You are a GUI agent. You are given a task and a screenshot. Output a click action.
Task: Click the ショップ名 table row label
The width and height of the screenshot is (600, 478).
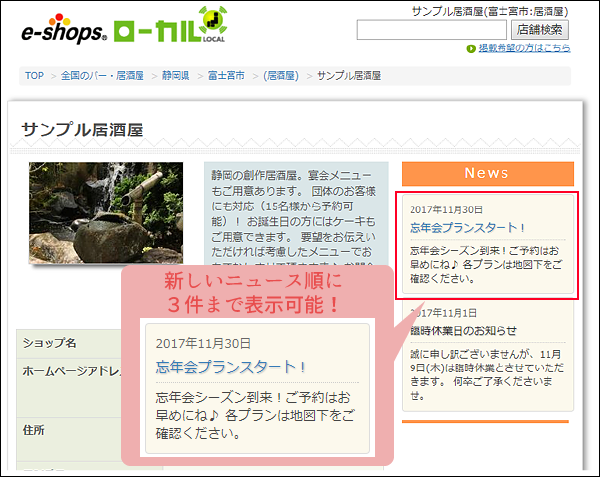[50, 343]
